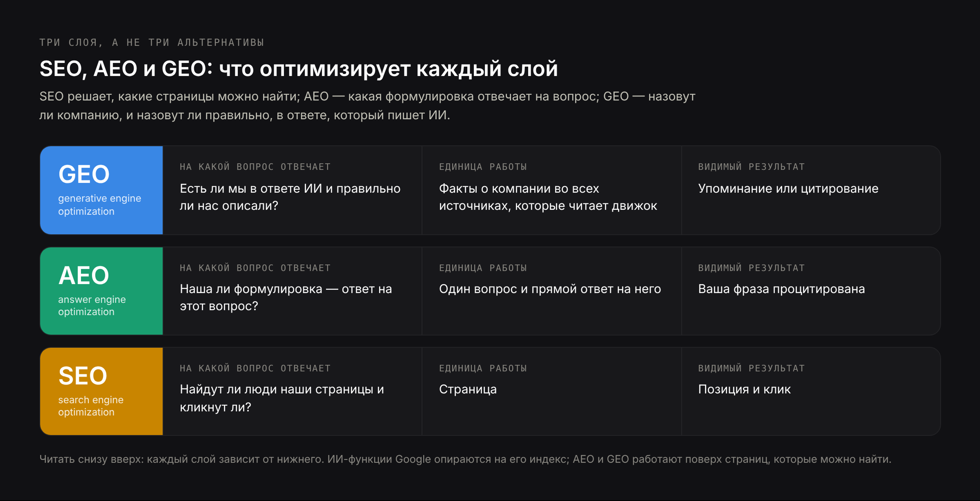Click 'ЕДИНИЦА РАБОТЫ' label in AEO row

tap(483, 268)
